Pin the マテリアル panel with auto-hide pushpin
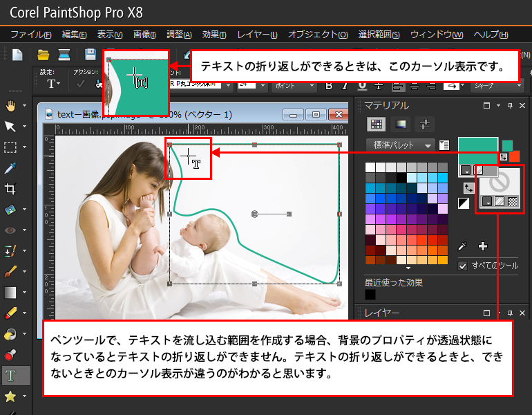532x415 pixels. (510, 106)
